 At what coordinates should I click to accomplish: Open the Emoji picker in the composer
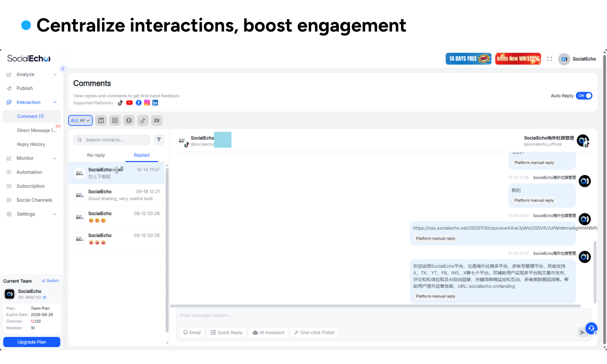[x=192, y=332]
